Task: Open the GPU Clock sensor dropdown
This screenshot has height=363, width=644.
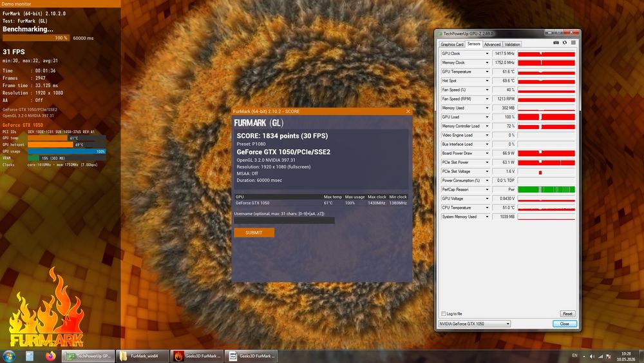Action: click(487, 54)
